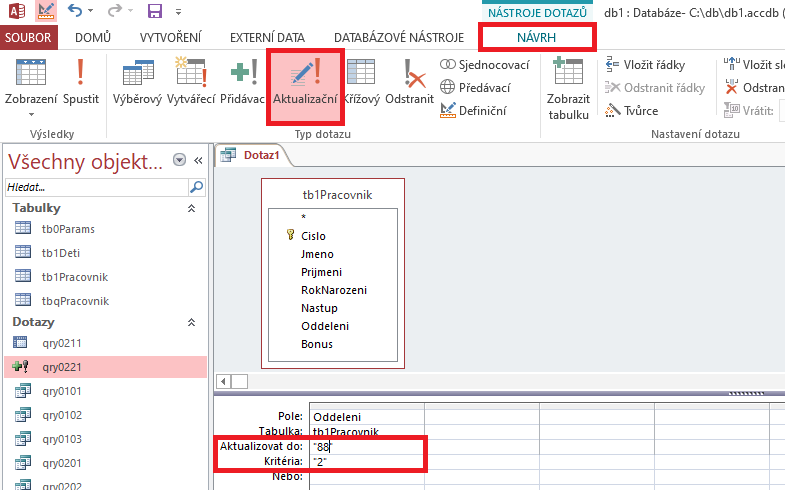
Task: Select the Sjednocovací union query option
Action: click(x=485, y=65)
